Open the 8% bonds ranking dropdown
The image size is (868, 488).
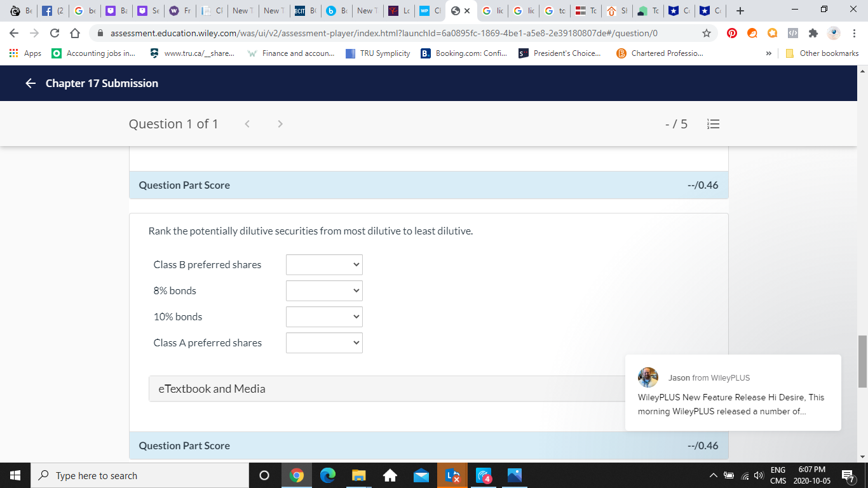(x=324, y=290)
